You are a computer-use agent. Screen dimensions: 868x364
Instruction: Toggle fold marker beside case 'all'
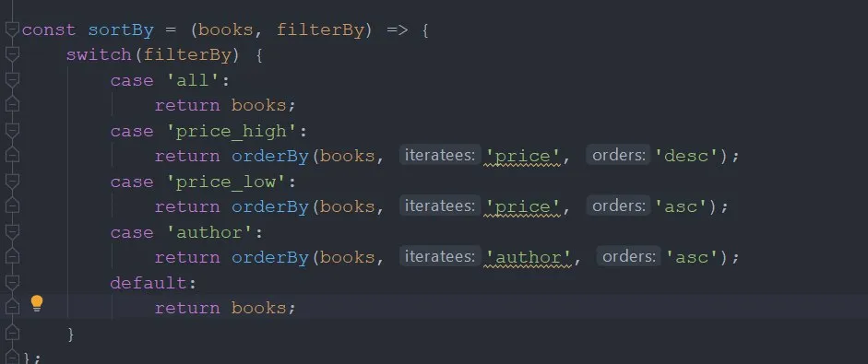pos(12,79)
